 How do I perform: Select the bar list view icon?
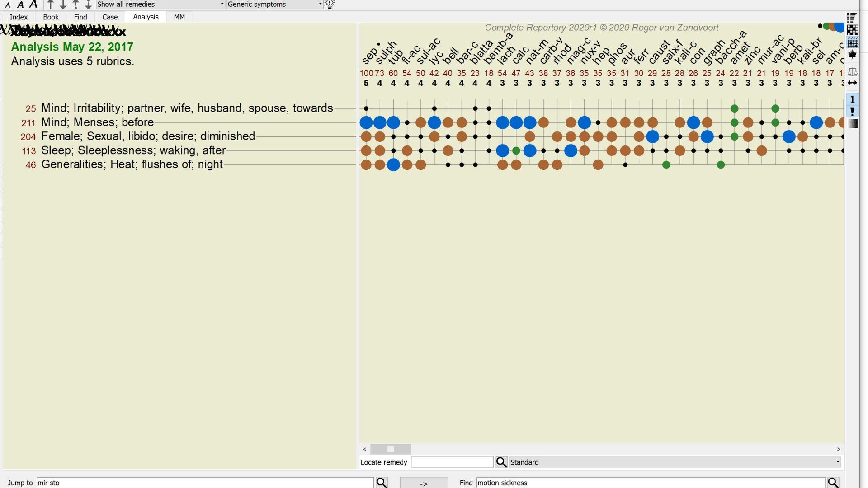tap(852, 18)
